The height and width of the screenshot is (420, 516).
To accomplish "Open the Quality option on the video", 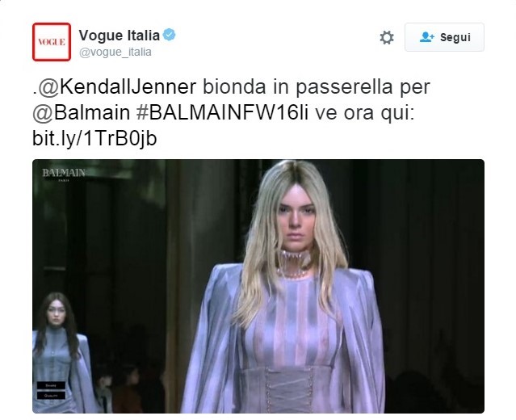I will point(51,395).
